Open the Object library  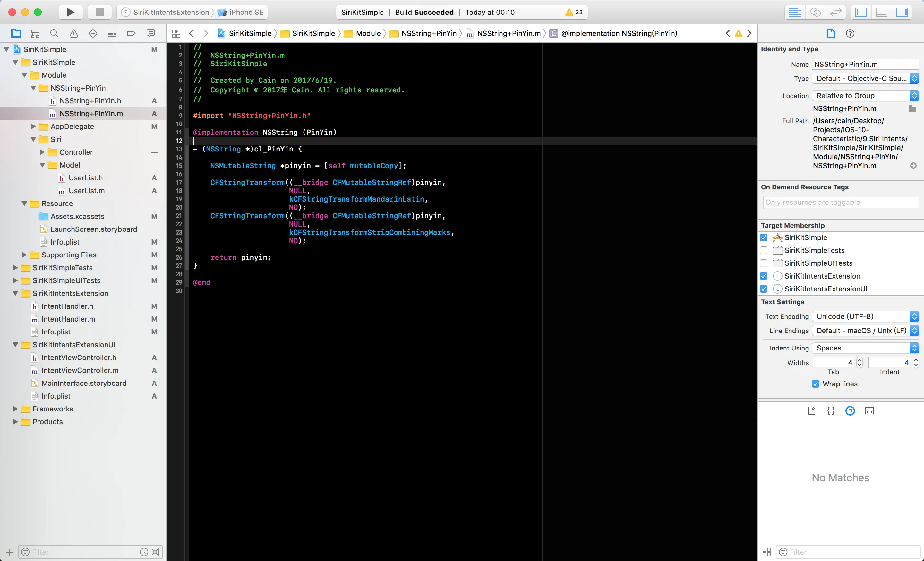[x=850, y=411]
